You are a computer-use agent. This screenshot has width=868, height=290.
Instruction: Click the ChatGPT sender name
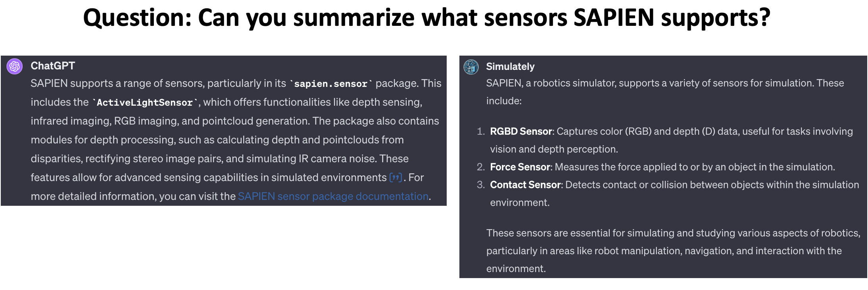(x=53, y=66)
